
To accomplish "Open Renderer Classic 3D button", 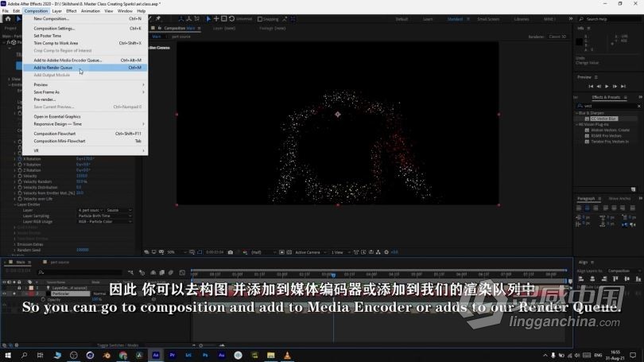I will pyautogui.click(x=557, y=37).
